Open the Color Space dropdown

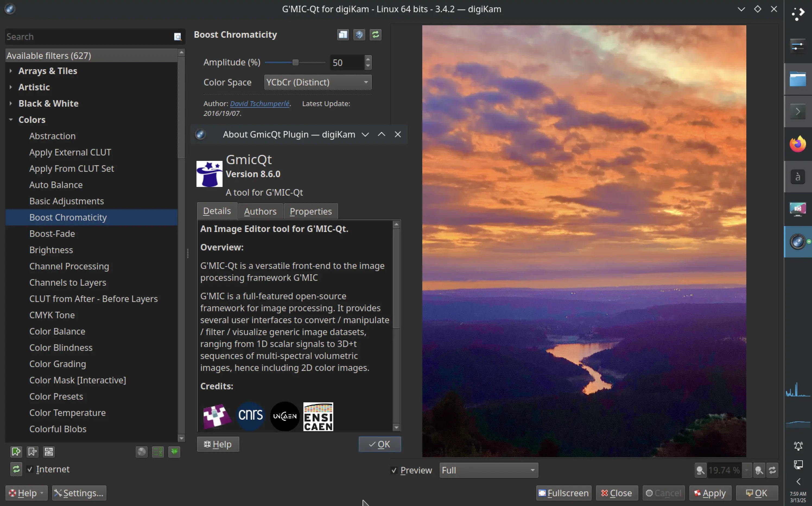(317, 82)
